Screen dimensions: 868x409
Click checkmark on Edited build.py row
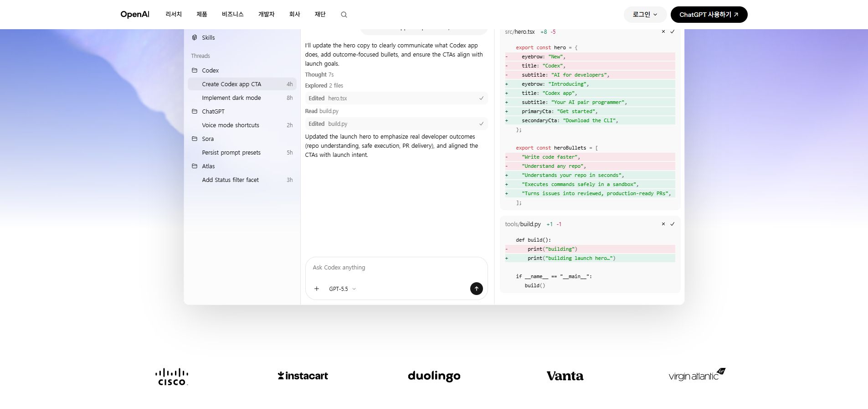(481, 124)
